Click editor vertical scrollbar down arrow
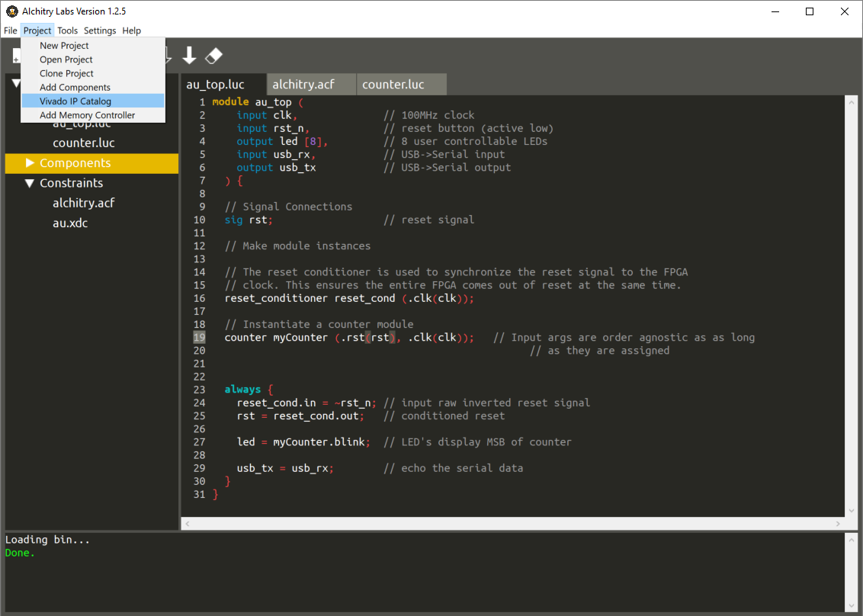Screen dimensions: 863x616 (852, 511)
